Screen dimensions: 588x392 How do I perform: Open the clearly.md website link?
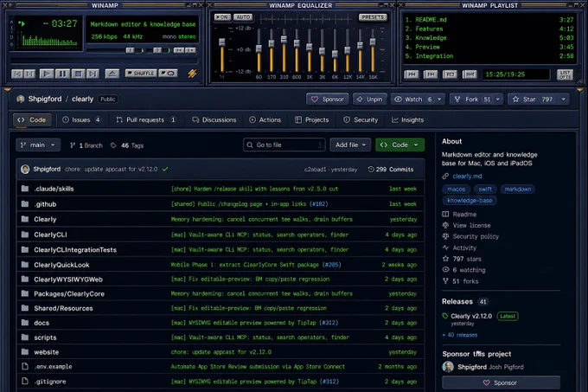coord(467,176)
